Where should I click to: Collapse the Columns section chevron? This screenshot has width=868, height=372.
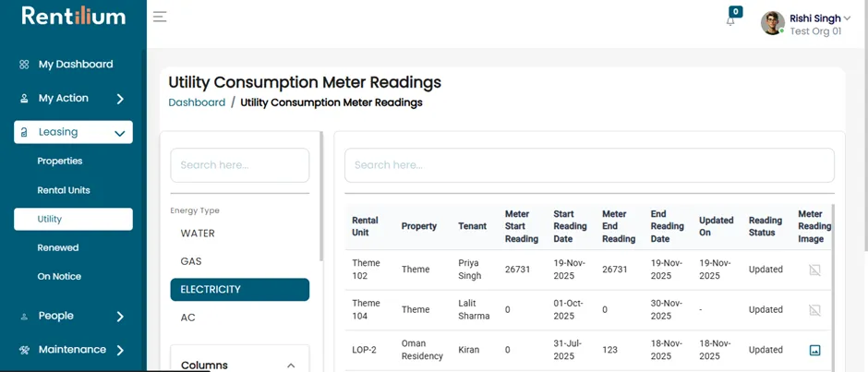click(291, 366)
